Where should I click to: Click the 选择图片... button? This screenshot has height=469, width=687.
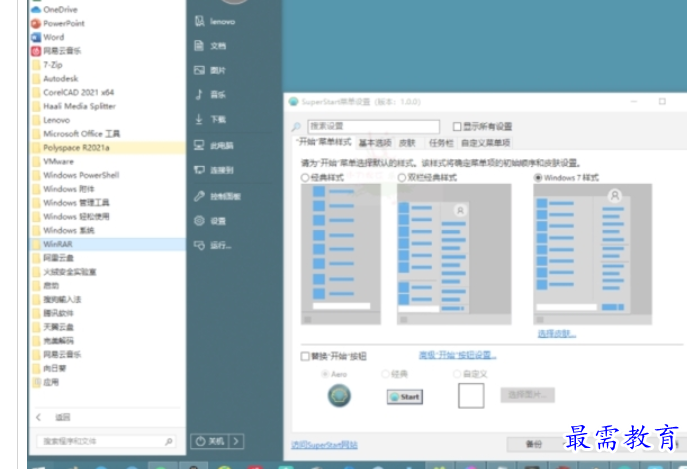528,395
